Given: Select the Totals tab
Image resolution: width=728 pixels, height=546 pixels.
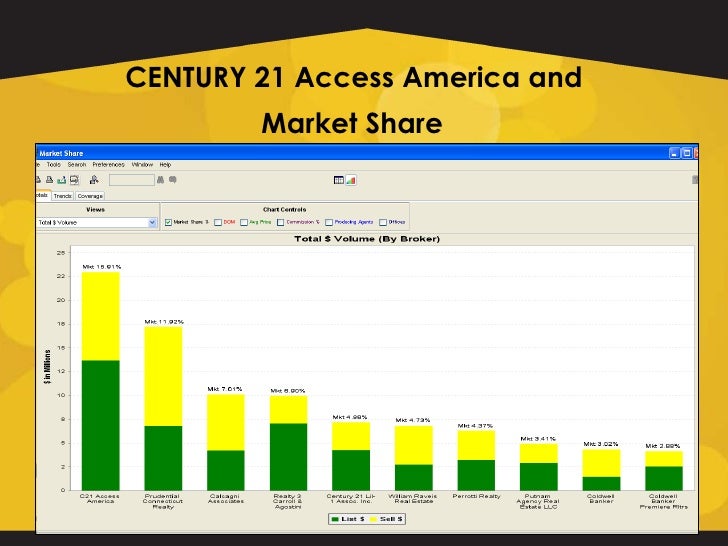Looking at the screenshot, I should (x=43, y=195).
